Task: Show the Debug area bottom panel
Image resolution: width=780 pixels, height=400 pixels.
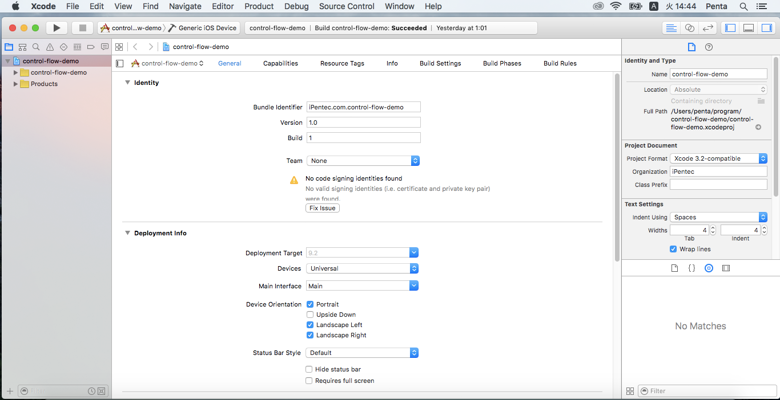Action: coord(748,28)
